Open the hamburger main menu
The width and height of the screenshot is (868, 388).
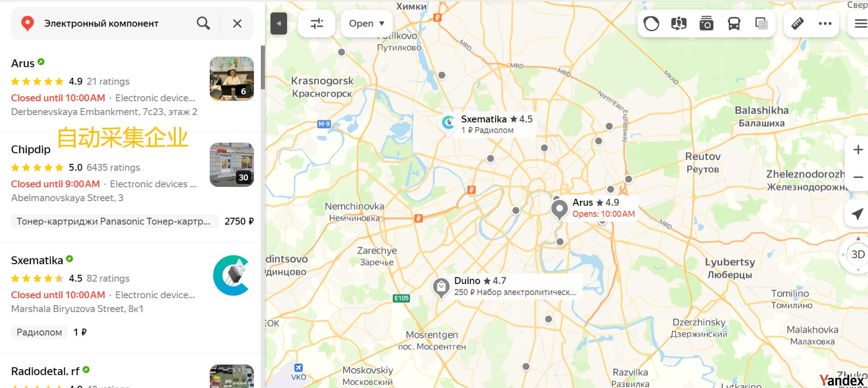click(x=860, y=23)
